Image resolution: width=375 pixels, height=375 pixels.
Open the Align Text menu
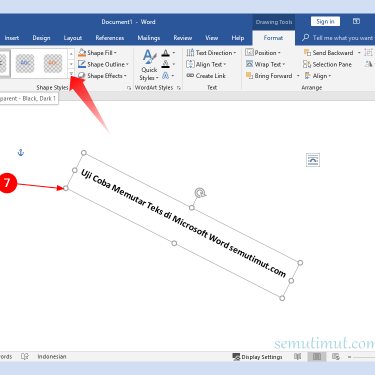click(206, 64)
